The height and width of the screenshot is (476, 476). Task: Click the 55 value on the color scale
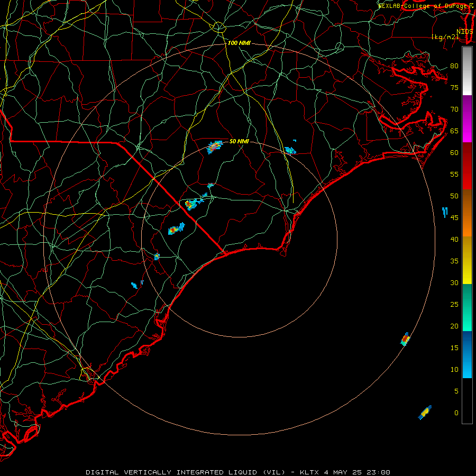(x=454, y=174)
